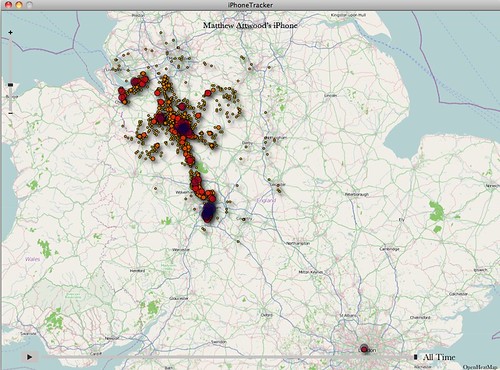Click the map zoom slider handle
Viewport: 500px width, 370px height.
[10, 85]
